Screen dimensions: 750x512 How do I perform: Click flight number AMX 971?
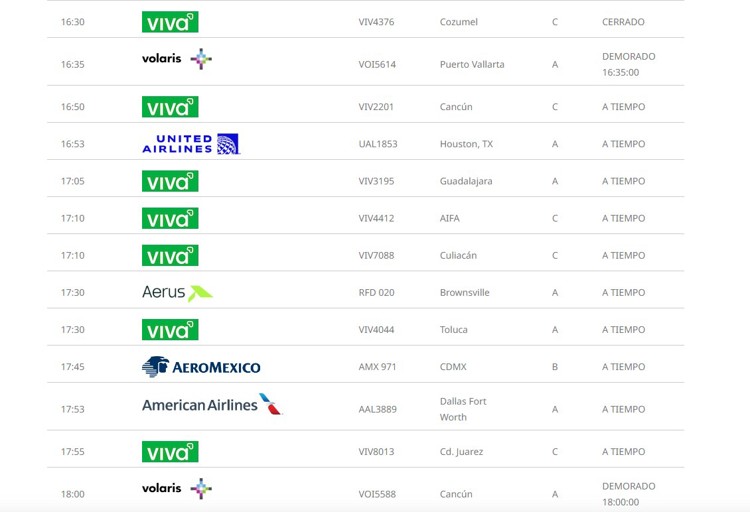point(377,367)
